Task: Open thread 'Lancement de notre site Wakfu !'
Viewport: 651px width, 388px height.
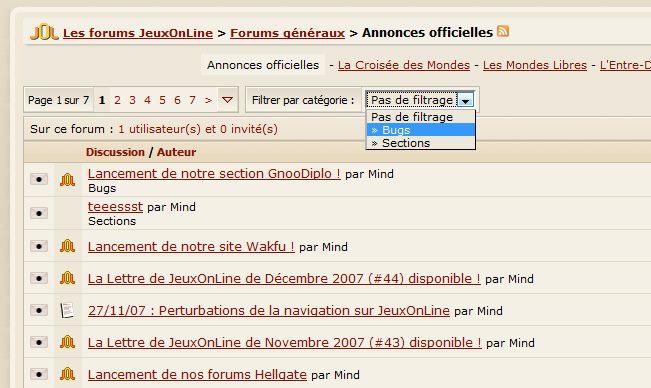Action: click(x=191, y=246)
